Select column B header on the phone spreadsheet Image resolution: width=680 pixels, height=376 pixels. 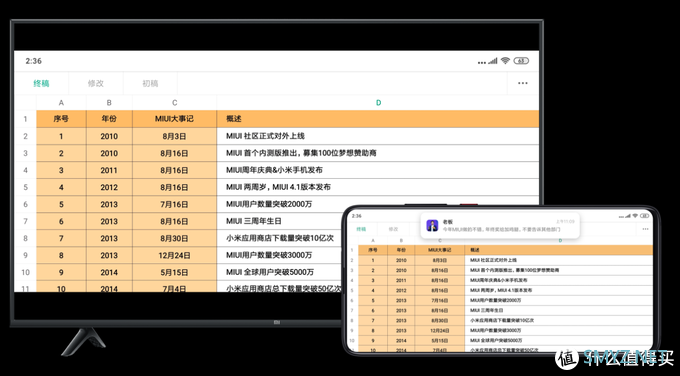tap(401, 241)
